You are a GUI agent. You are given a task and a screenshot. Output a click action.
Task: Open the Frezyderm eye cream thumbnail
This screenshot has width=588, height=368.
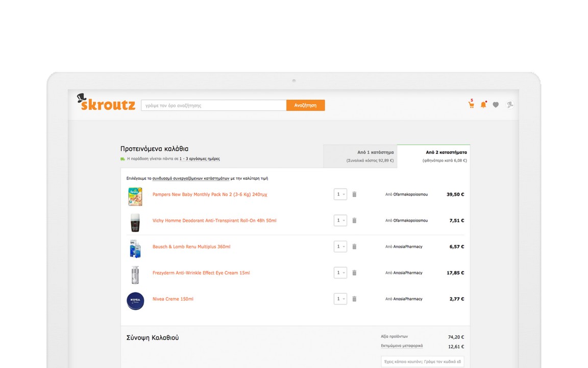(x=135, y=275)
